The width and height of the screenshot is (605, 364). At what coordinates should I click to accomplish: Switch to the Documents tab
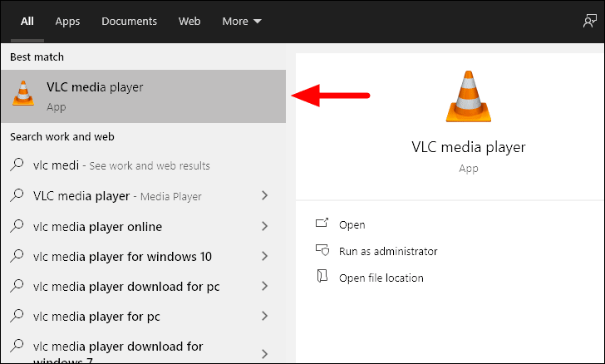[x=130, y=22]
